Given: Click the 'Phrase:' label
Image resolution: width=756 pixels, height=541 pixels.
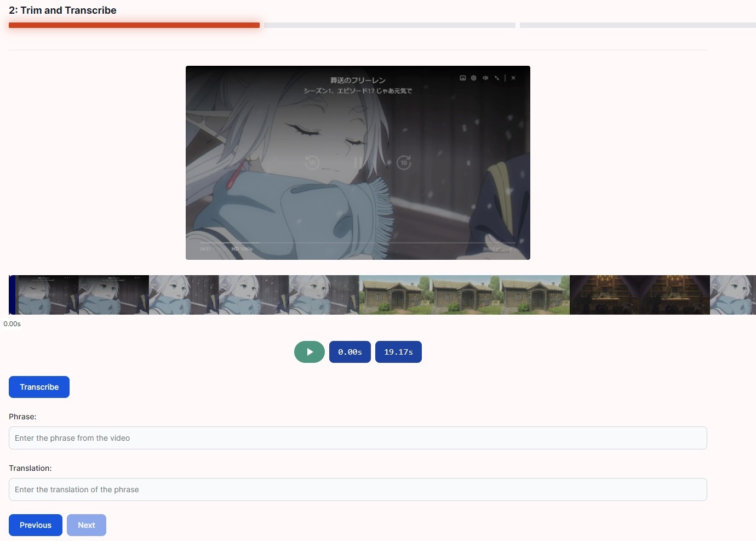Looking at the screenshot, I should pos(22,417).
